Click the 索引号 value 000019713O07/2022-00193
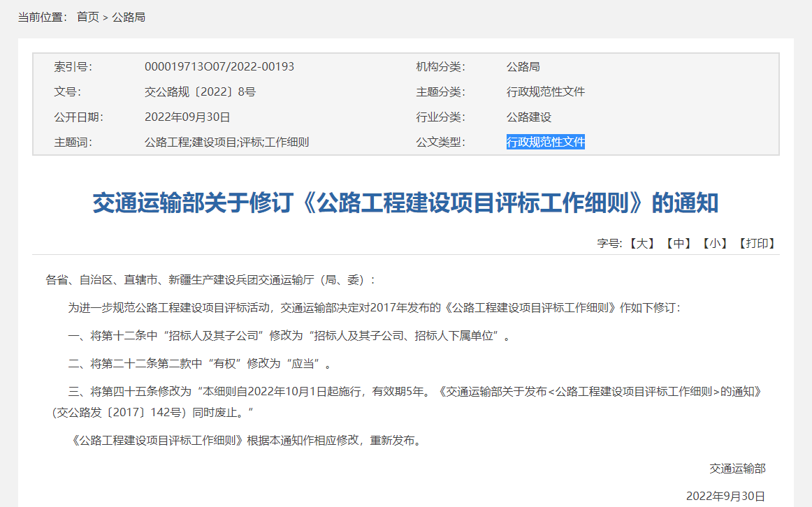The image size is (812, 507). (x=219, y=67)
